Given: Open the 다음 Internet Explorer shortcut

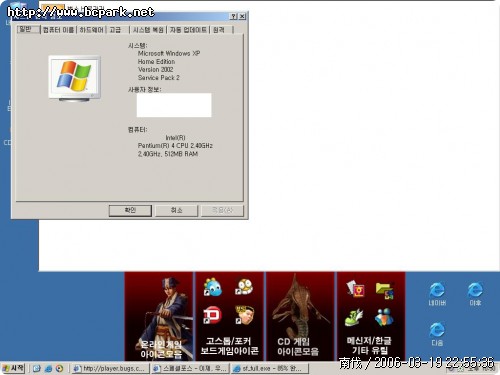Looking at the screenshot, I should [437, 334].
